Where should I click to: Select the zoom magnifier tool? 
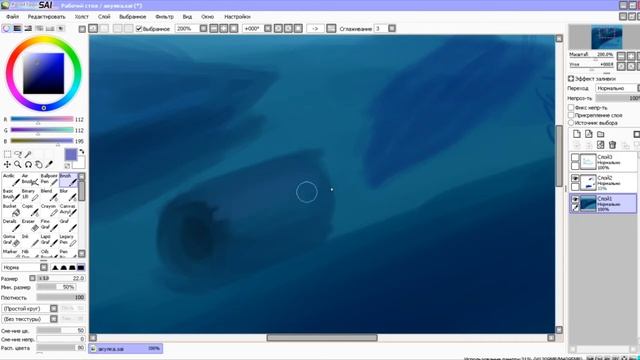[18, 164]
